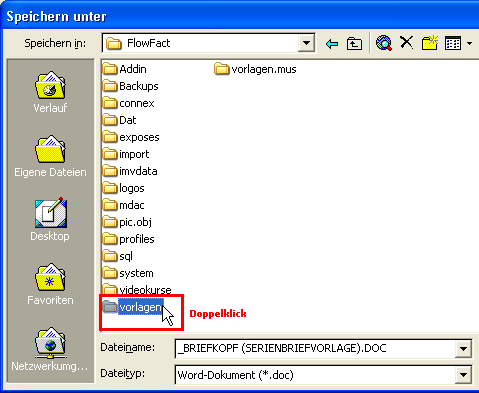Viewport: 479px width, 393px height.
Task: Select the logos folder
Action: tap(124, 188)
